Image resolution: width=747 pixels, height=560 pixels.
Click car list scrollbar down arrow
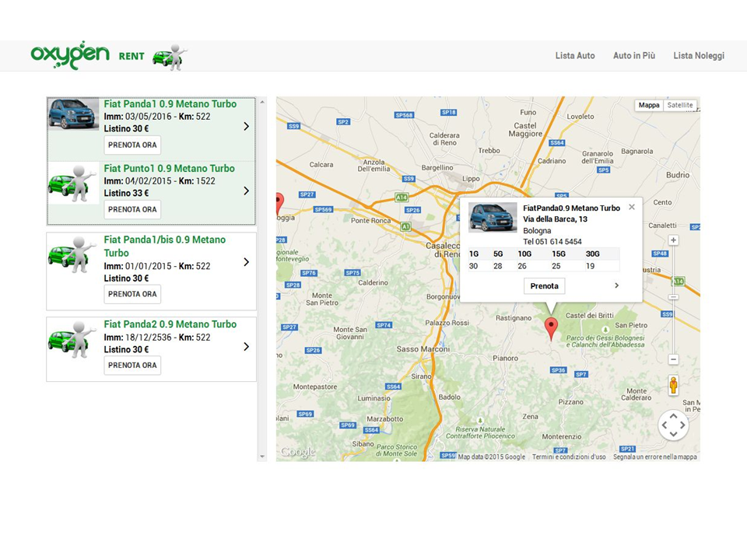click(x=262, y=457)
